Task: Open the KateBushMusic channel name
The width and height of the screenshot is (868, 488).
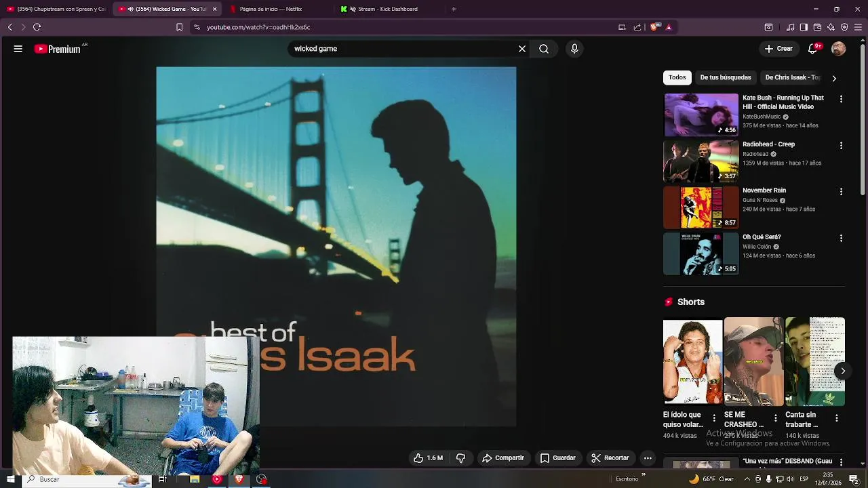Action: (x=762, y=117)
